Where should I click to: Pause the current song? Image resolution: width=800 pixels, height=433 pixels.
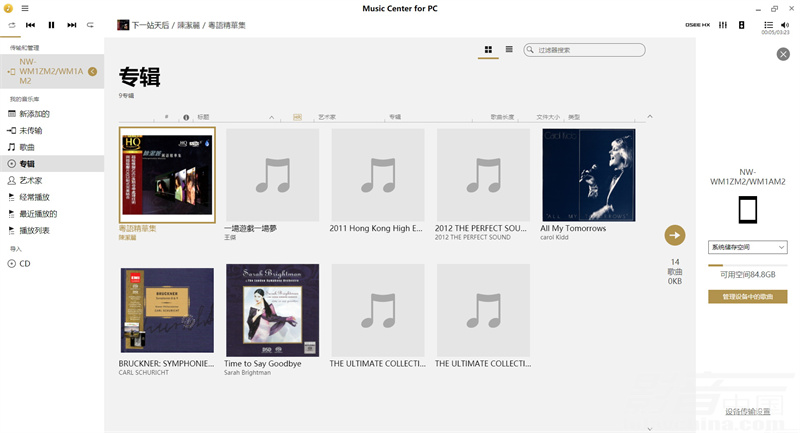(51, 24)
